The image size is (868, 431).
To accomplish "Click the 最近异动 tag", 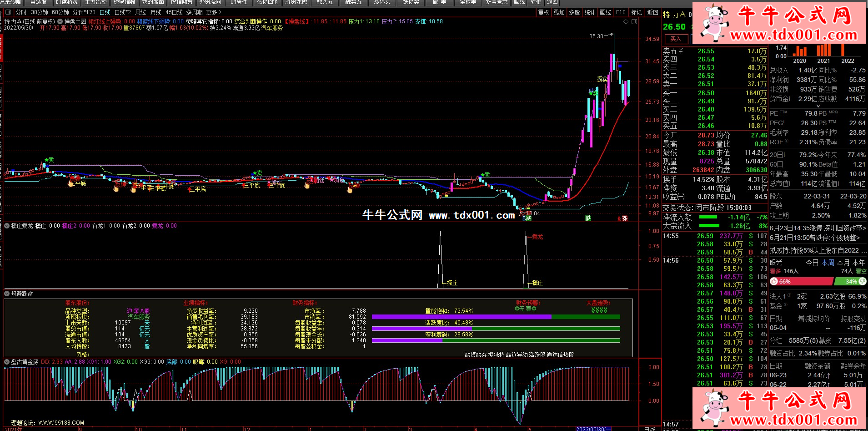I will pyautogui.click(x=517, y=355).
